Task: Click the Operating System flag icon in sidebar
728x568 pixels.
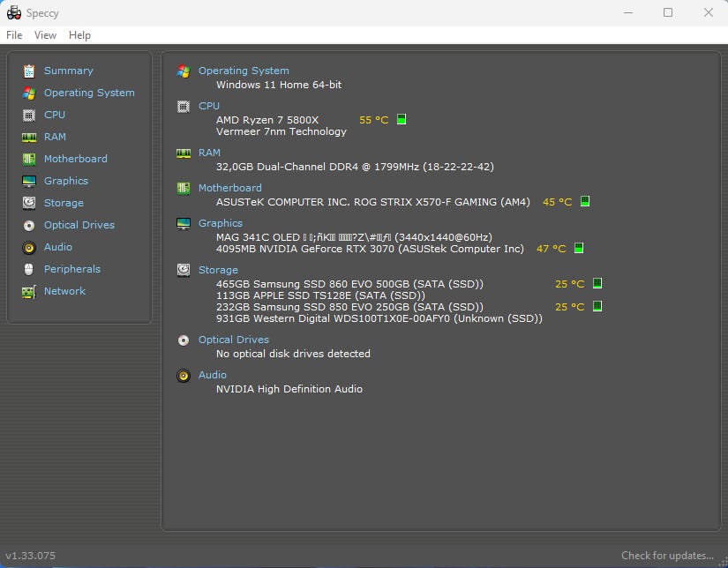Action: pyautogui.click(x=29, y=93)
